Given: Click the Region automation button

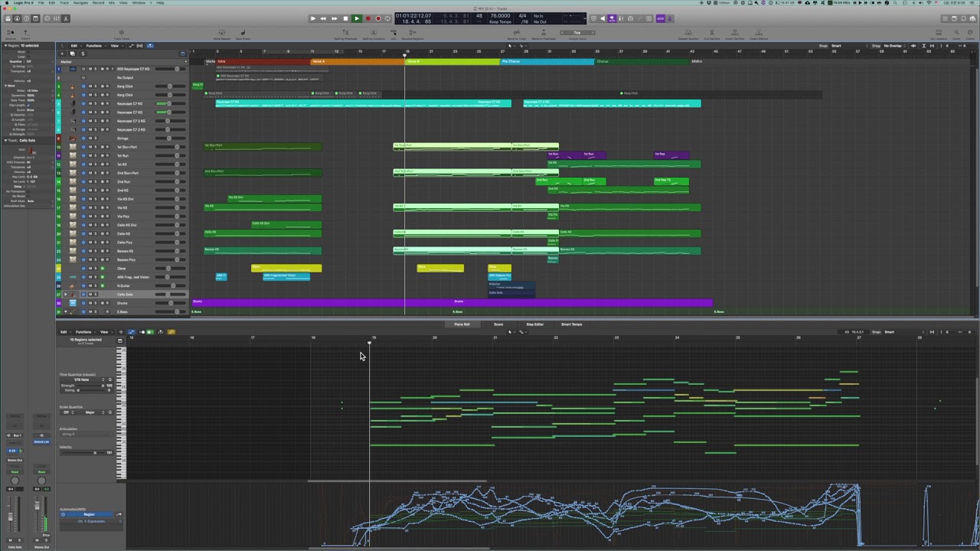Looking at the screenshot, I should pyautogui.click(x=90, y=514).
